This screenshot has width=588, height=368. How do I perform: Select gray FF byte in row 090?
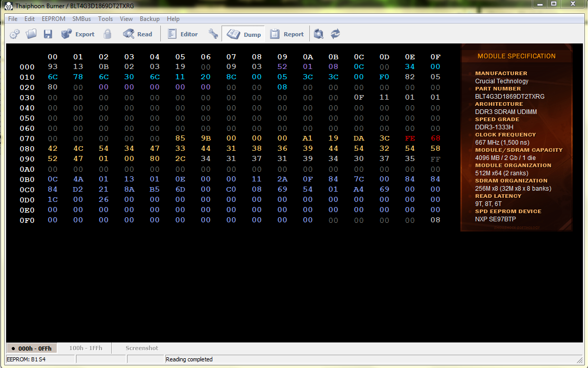click(x=435, y=159)
